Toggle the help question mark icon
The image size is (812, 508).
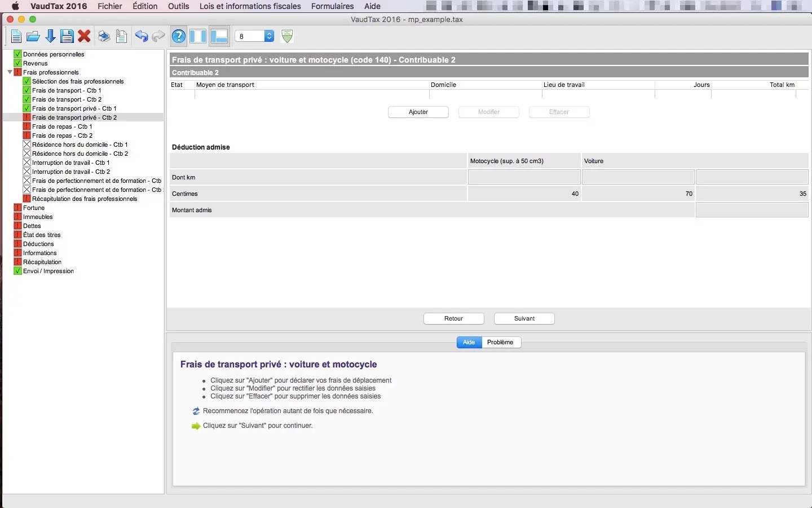pyautogui.click(x=179, y=37)
